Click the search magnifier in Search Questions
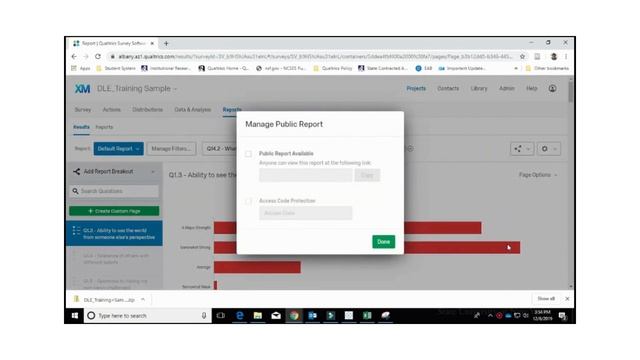The width and height of the screenshot is (640, 360). [x=75, y=191]
